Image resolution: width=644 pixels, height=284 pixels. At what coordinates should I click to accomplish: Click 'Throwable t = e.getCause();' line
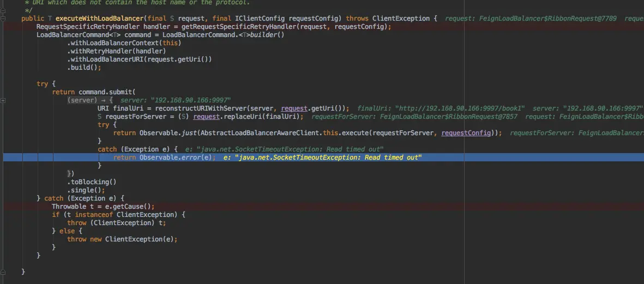tap(103, 207)
